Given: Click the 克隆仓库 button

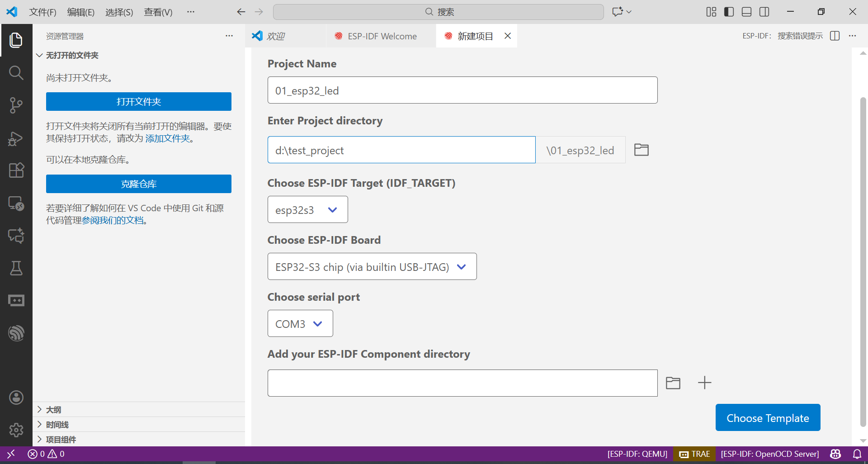Looking at the screenshot, I should tap(139, 184).
